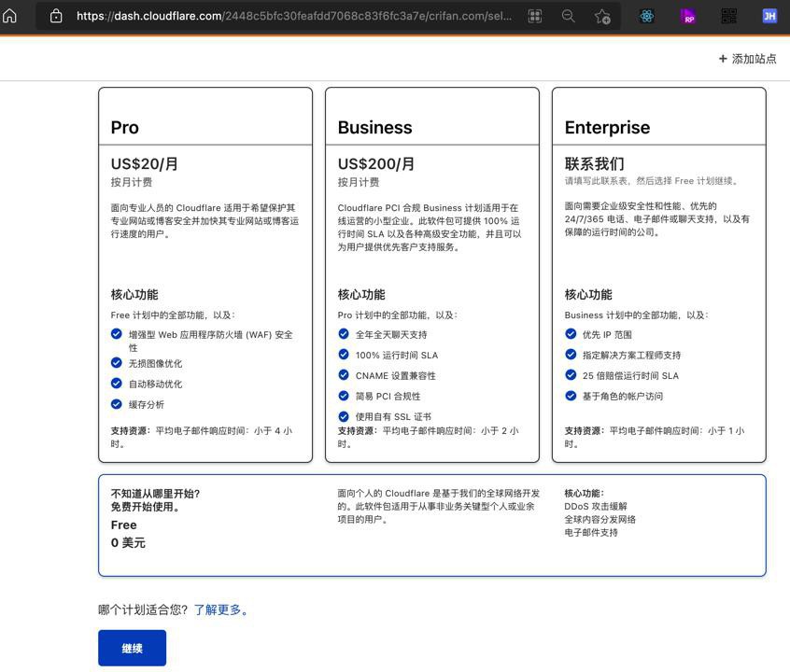This screenshot has height=672, width=790.
Task: Focus the dash.cloudflare.com address bar
Action: coord(294,16)
